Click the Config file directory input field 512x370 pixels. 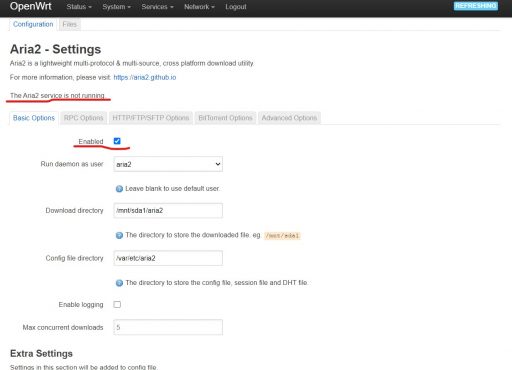tap(168, 258)
